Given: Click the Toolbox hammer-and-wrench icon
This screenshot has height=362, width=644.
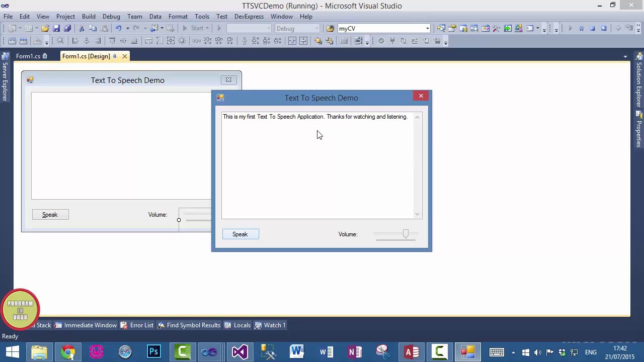Looking at the screenshot, I should (496, 28).
